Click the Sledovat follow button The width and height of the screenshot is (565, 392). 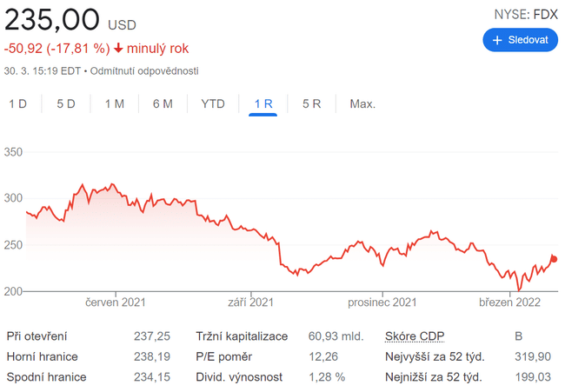tap(520, 40)
